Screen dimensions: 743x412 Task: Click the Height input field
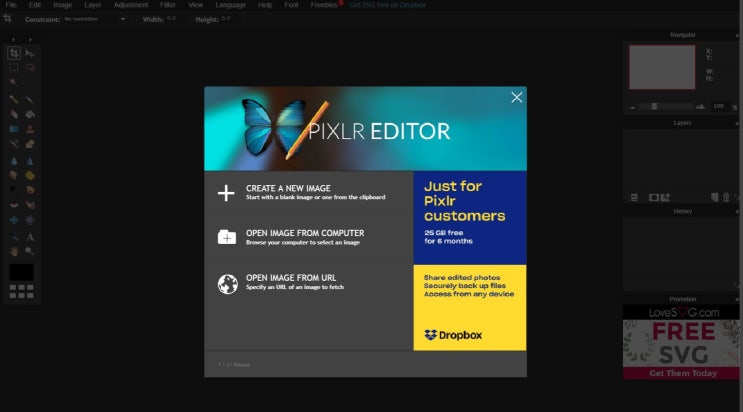228,19
